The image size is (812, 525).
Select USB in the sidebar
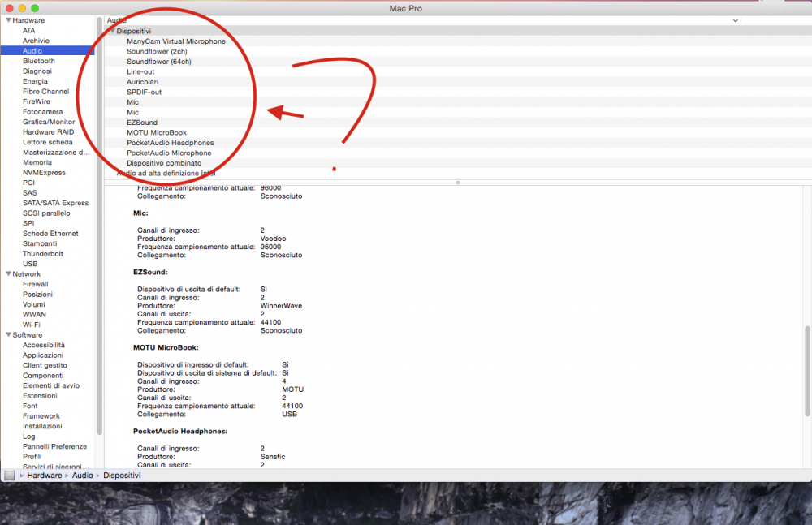pos(30,264)
